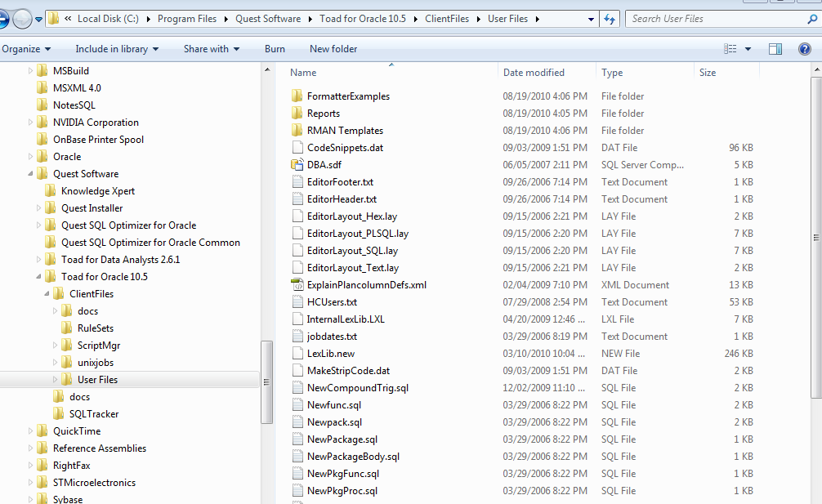Select the MakeStripCode.dat file icon
The height and width of the screenshot is (504, 822).
(297, 370)
